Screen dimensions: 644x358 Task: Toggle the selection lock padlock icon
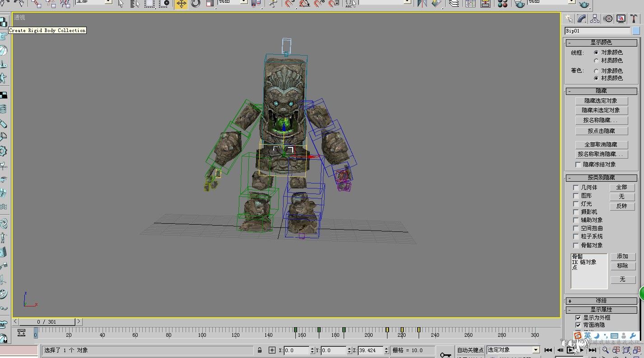(x=260, y=350)
